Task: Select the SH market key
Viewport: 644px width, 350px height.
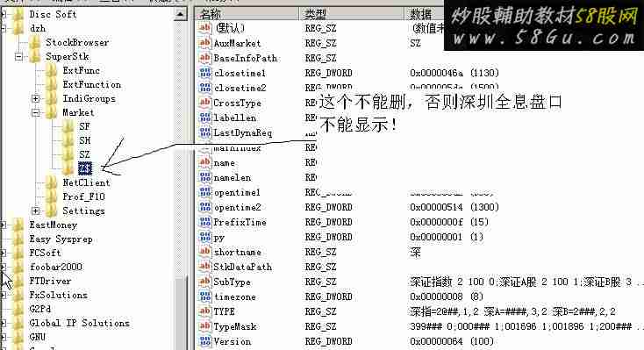Action: coord(84,140)
